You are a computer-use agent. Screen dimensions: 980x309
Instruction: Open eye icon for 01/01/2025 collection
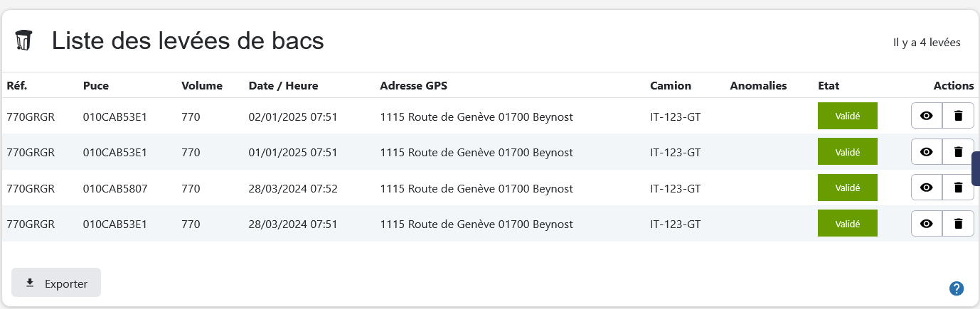pyautogui.click(x=926, y=152)
